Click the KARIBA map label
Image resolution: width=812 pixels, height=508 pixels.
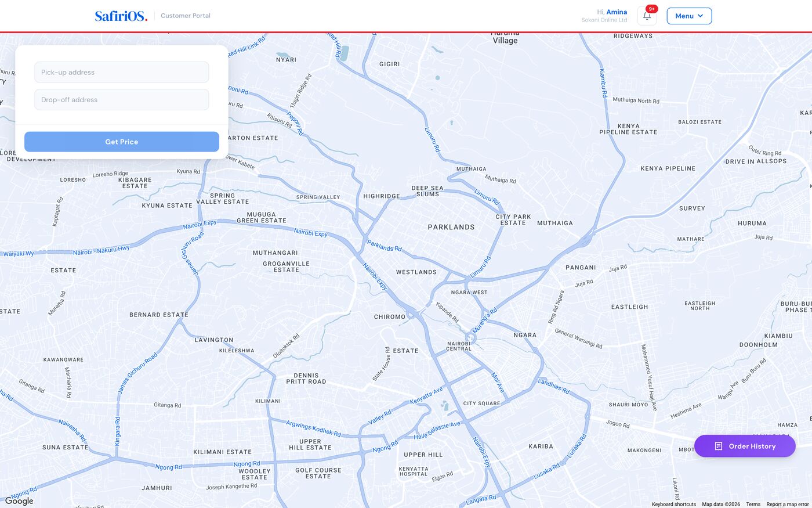pyautogui.click(x=541, y=446)
